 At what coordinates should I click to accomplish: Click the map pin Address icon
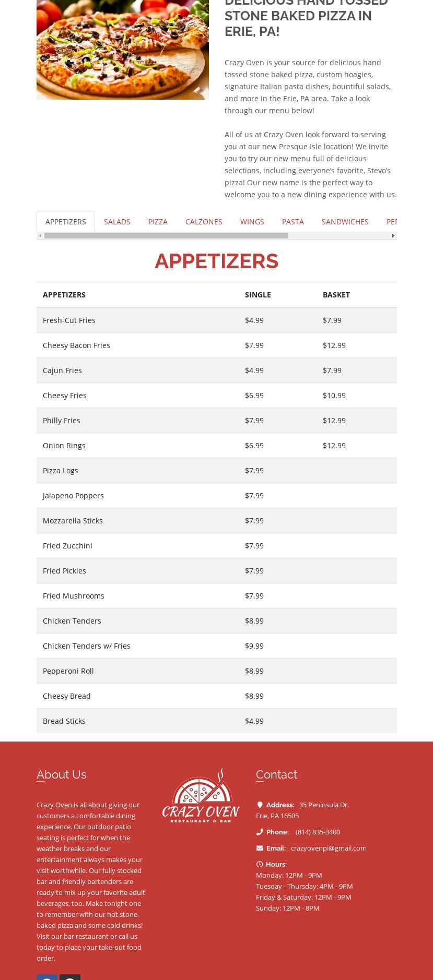coord(260,805)
